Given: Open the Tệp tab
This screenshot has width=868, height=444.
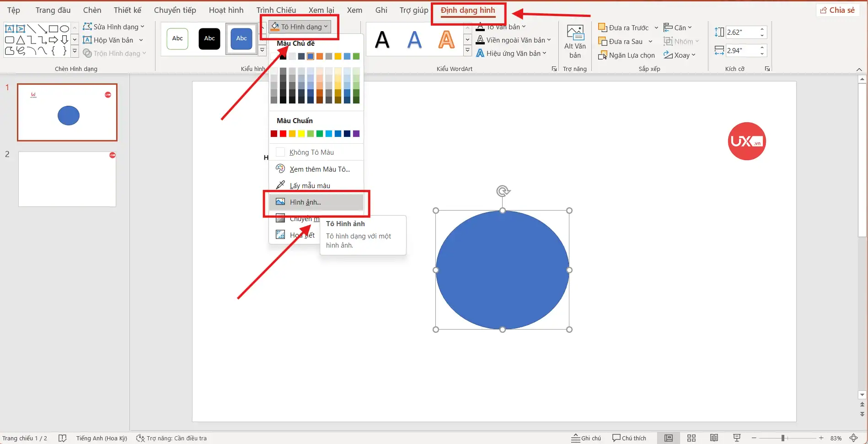Looking at the screenshot, I should [x=14, y=10].
